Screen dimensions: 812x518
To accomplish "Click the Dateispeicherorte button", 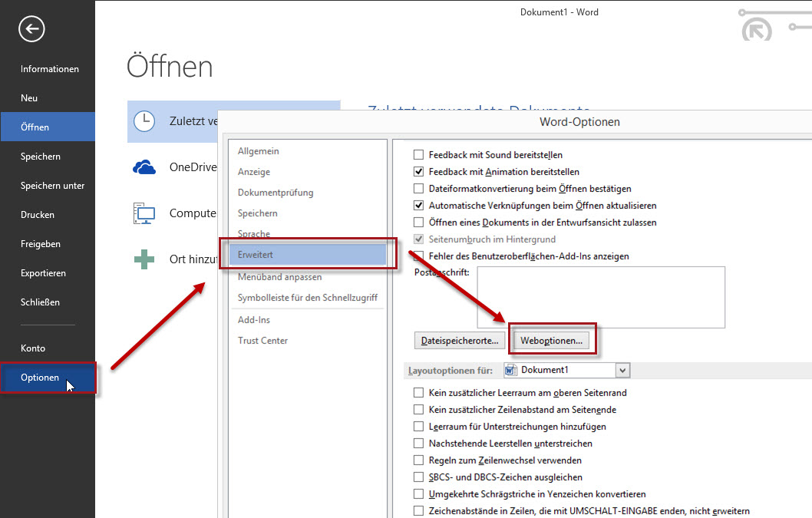I will (460, 340).
